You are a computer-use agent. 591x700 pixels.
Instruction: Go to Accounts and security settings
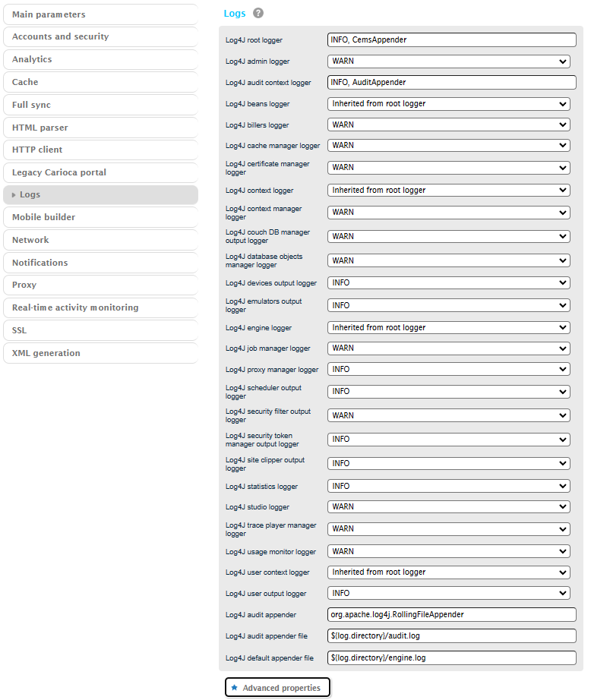(x=100, y=36)
